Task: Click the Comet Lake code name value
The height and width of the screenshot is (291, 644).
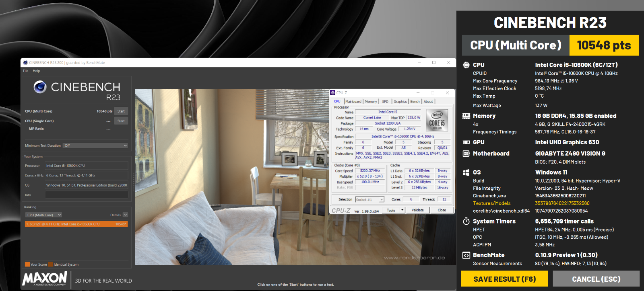Action: pos(372,118)
